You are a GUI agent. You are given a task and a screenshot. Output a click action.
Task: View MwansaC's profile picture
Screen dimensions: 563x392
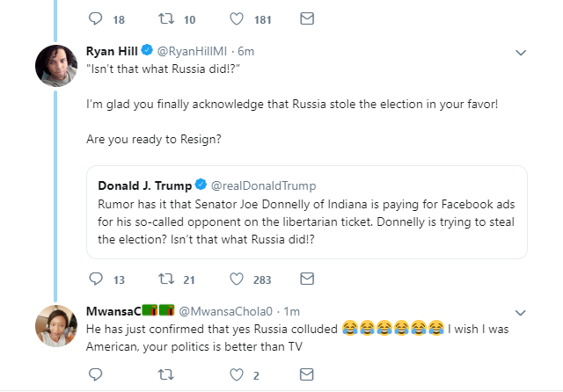pyautogui.click(x=56, y=326)
